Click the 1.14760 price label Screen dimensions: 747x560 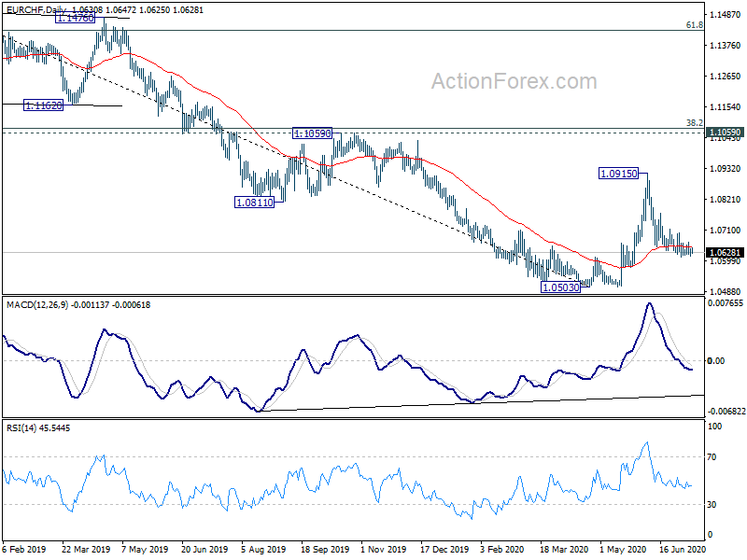75,18
